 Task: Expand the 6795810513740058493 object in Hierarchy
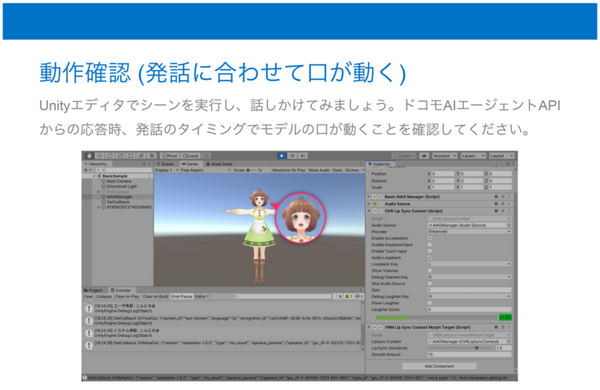click(x=98, y=207)
